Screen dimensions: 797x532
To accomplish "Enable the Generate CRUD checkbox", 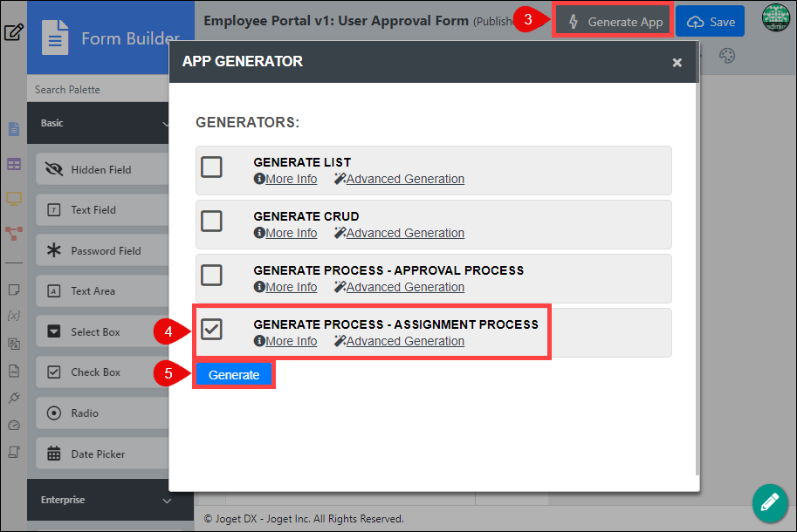I will 211,222.
